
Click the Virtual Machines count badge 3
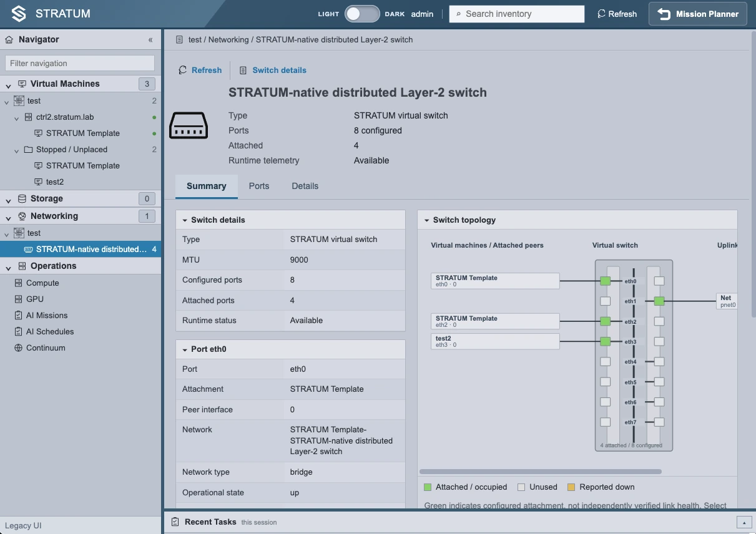pos(147,84)
